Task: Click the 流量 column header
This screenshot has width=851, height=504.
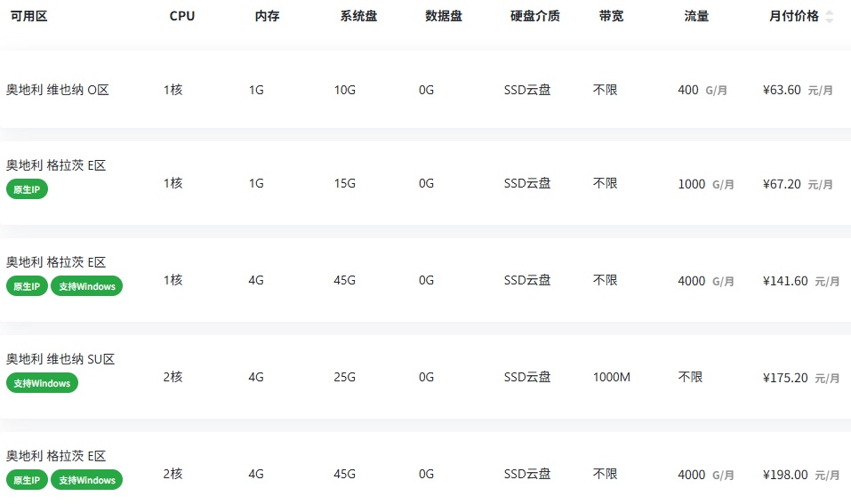Action: (x=696, y=16)
